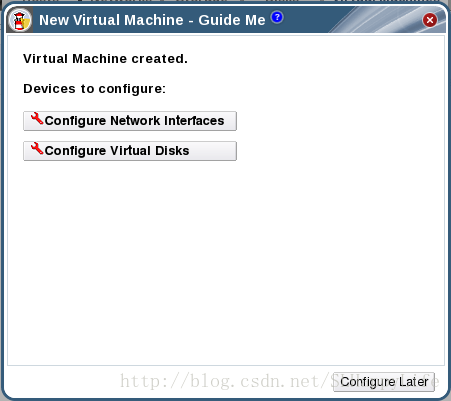The image size is (451, 401).
Task: Open the blue help question-mark icon
Action: (x=277, y=17)
